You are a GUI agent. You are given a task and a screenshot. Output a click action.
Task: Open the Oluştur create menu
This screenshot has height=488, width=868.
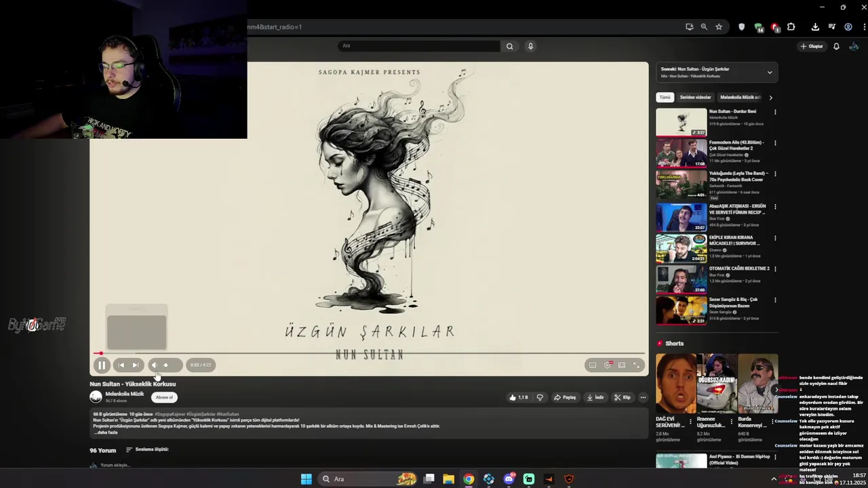[x=811, y=46]
